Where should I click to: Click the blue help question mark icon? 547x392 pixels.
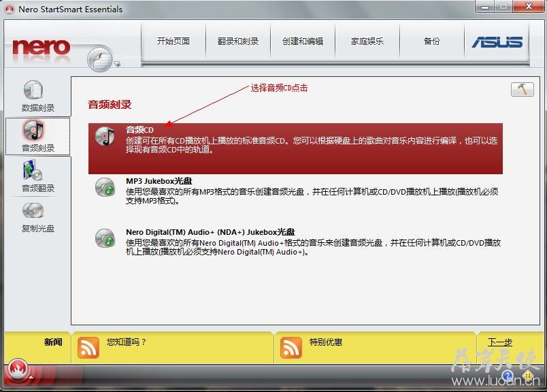click(x=508, y=376)
